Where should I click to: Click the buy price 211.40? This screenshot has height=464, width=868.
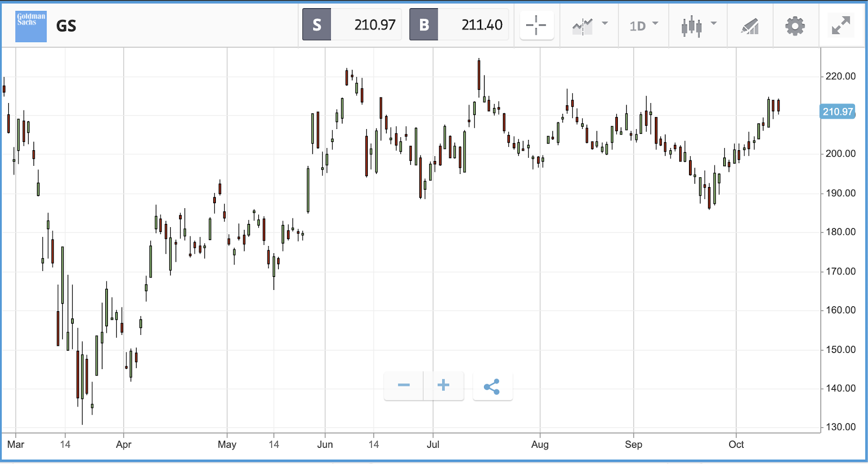(482, 25)
